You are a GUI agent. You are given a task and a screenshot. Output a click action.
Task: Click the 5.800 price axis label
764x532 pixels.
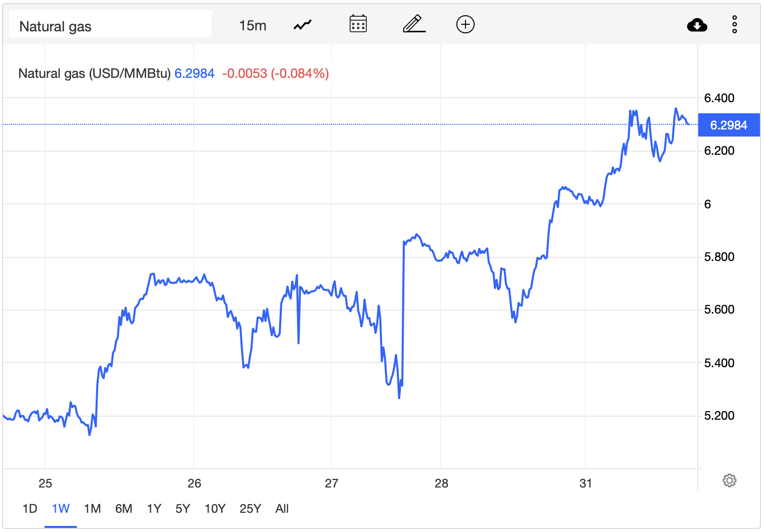click(719, 257)
